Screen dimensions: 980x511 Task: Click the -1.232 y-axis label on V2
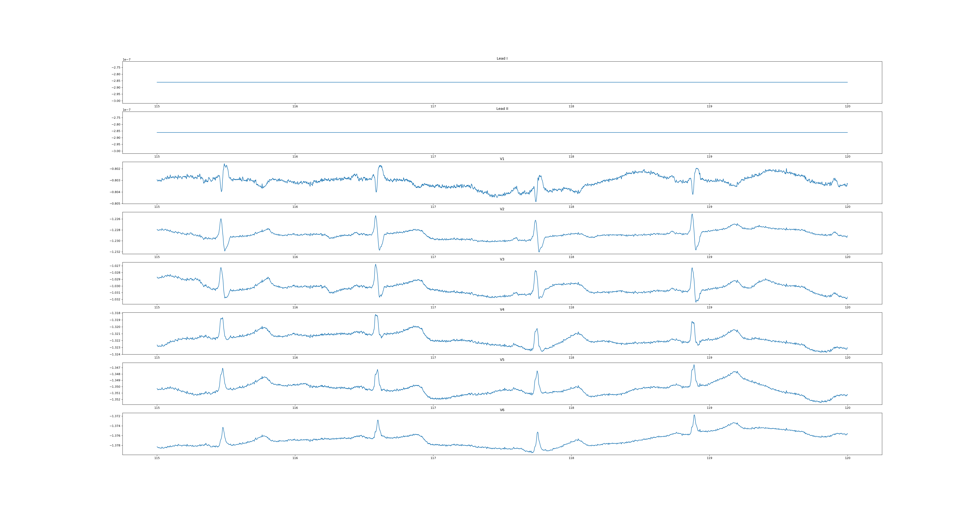tap(115, 252)
